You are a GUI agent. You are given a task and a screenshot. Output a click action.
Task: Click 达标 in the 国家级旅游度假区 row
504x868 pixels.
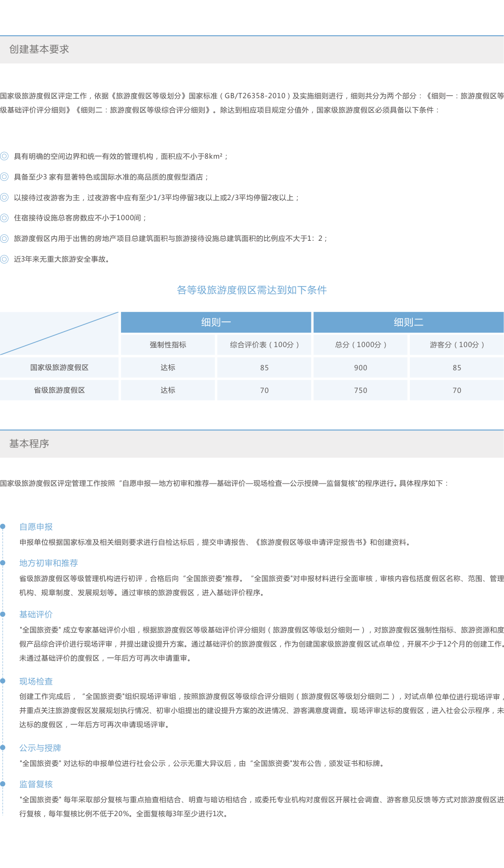tap(168, 367)
